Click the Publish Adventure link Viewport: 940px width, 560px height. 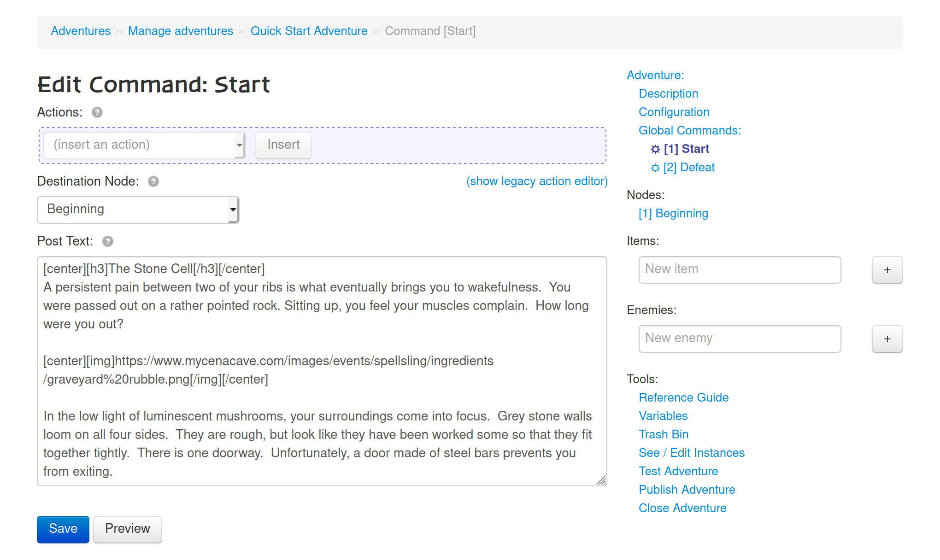click(687, 490)
